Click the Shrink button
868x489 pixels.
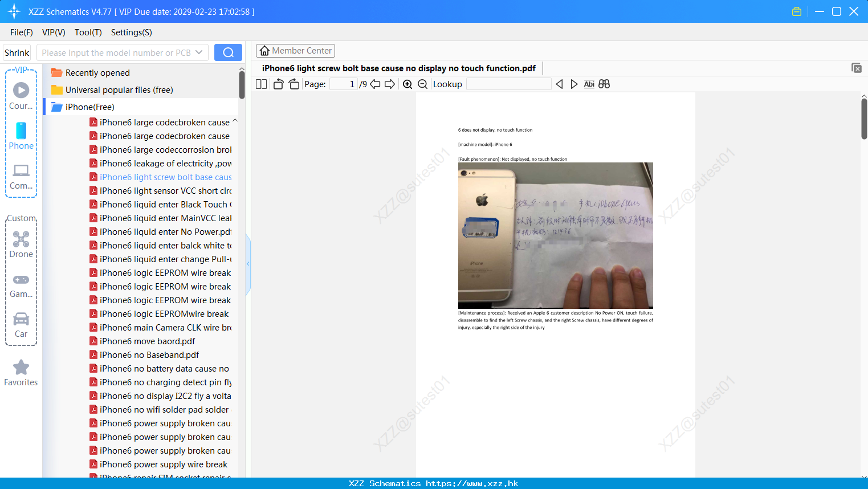[17, 52]
